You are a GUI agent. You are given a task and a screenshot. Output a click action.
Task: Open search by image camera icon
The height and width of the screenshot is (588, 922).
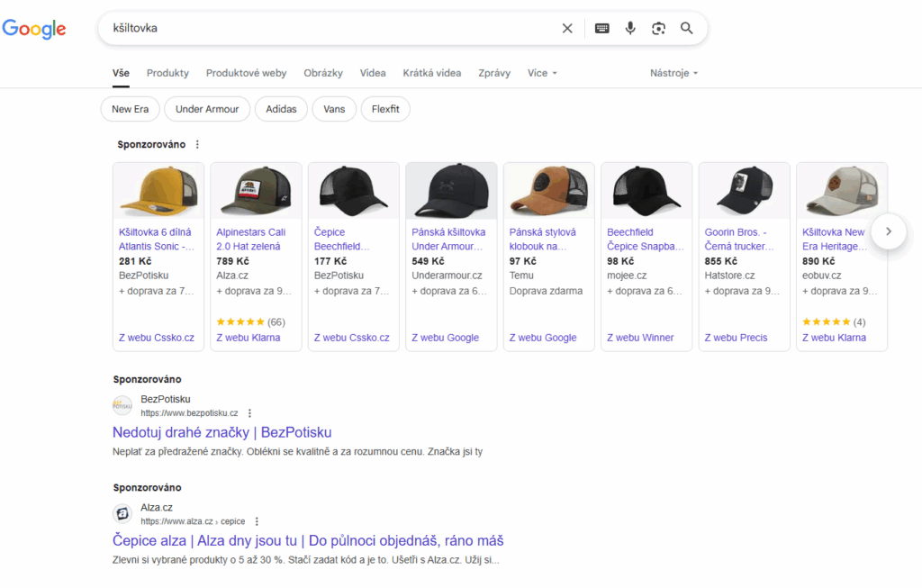pyautogui.click(x=658, y=28)
